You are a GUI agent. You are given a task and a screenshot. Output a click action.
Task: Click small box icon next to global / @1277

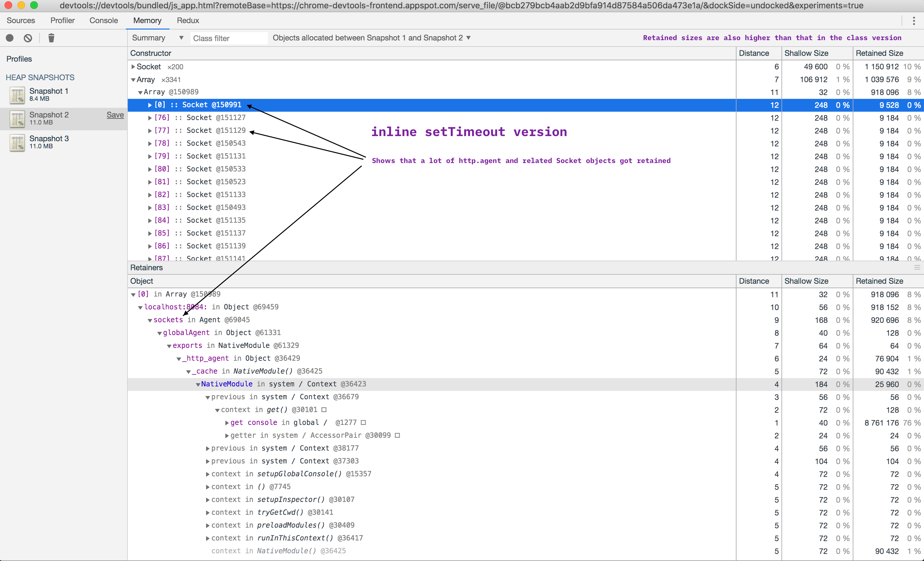pyautogui.click(x=363, y=422)
